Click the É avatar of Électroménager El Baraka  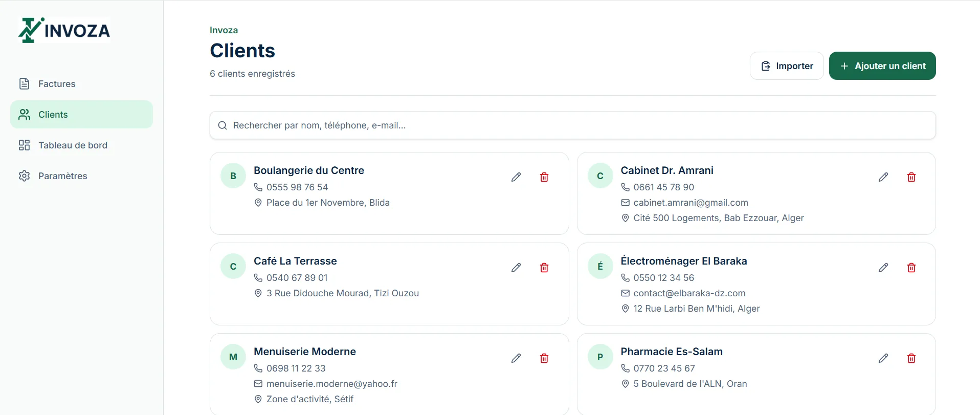coord(600,267)
